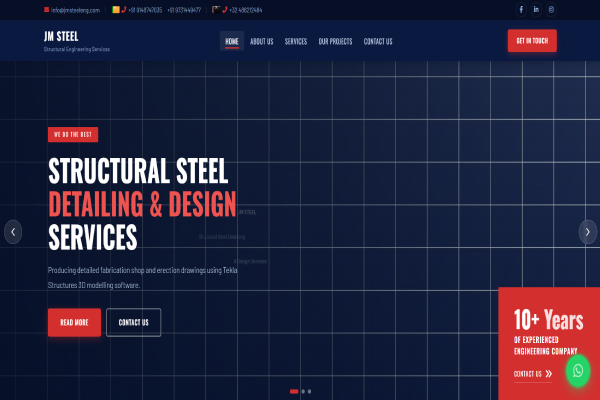Viewport: 600px width, 400px height.
Task: Click the We Do The Best badge
Action: pyautogui.click(x=73, y=135)
